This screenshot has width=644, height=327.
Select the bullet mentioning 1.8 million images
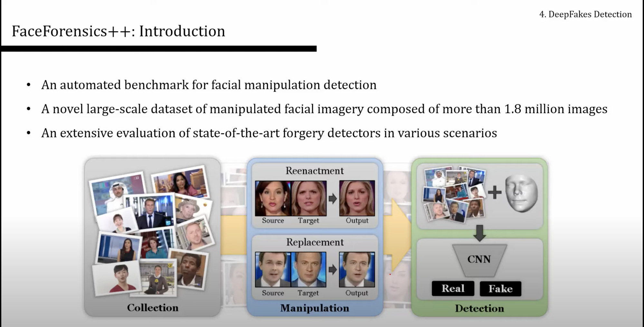(324, 109)
